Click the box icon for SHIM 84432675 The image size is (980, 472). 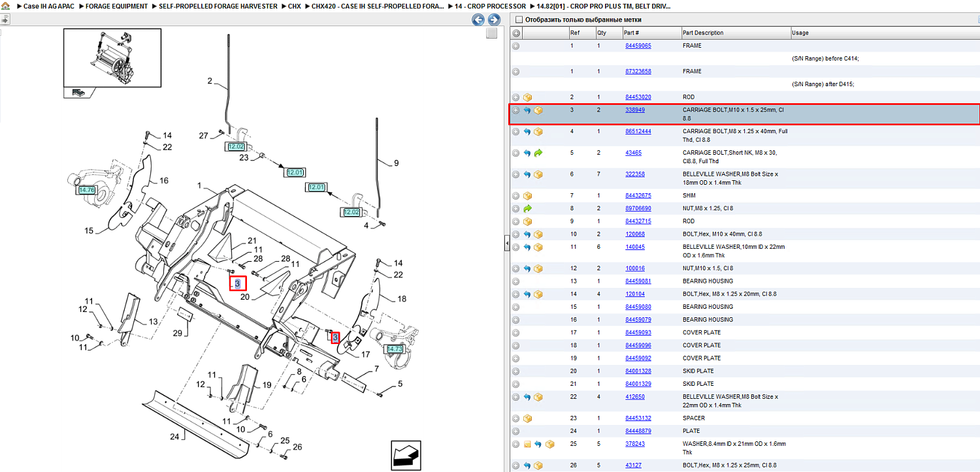pos(527,195)
